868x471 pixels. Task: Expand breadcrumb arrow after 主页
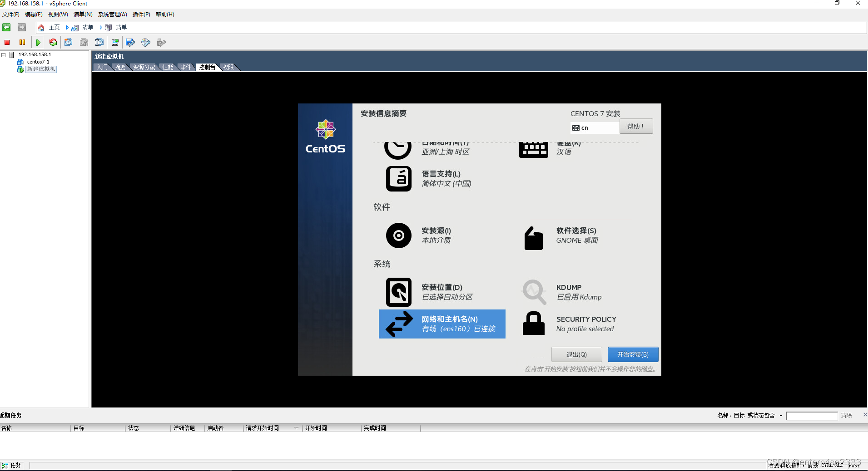coord(67,28)
